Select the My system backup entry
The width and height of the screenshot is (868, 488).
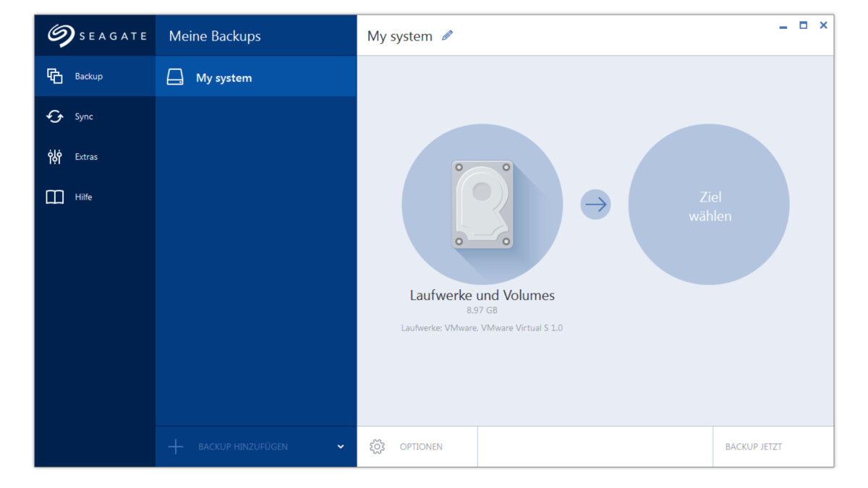(x=256, y=77)
